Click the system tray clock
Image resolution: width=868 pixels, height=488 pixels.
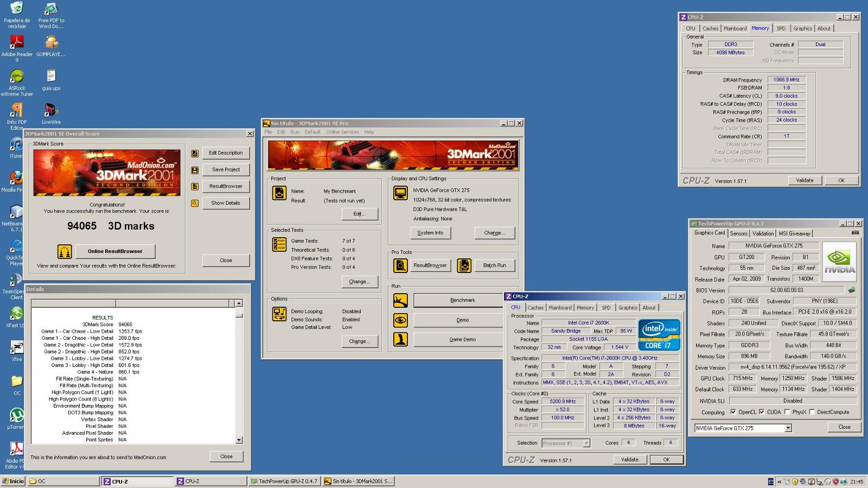point(857,481)
